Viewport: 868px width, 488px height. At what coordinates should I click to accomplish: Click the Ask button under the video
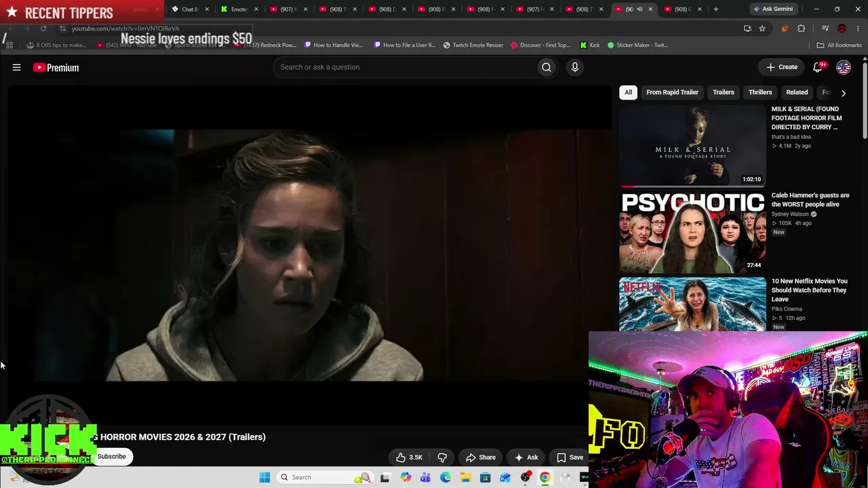click(x=526, y=457)
